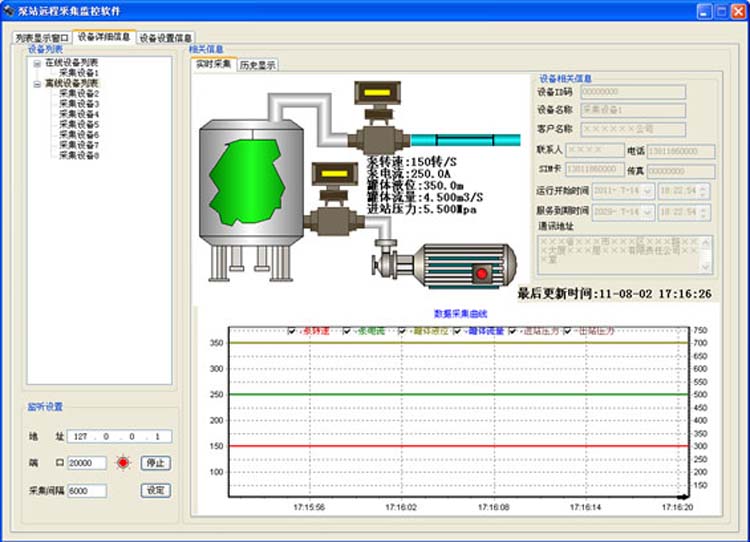The height and width of the screenshot is (542, 750).
Task: Click the olive 350 curve line on the chart
Action: [x=459, y=343]
